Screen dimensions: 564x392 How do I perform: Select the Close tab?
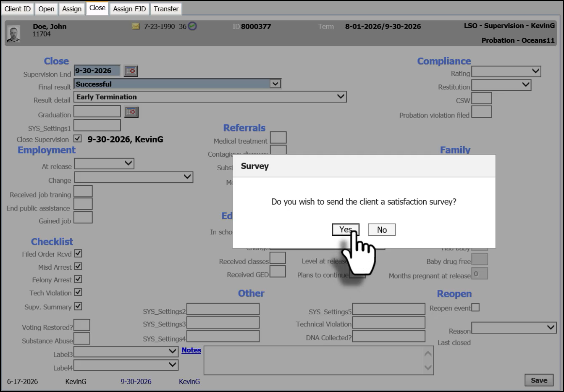[97, 8]
